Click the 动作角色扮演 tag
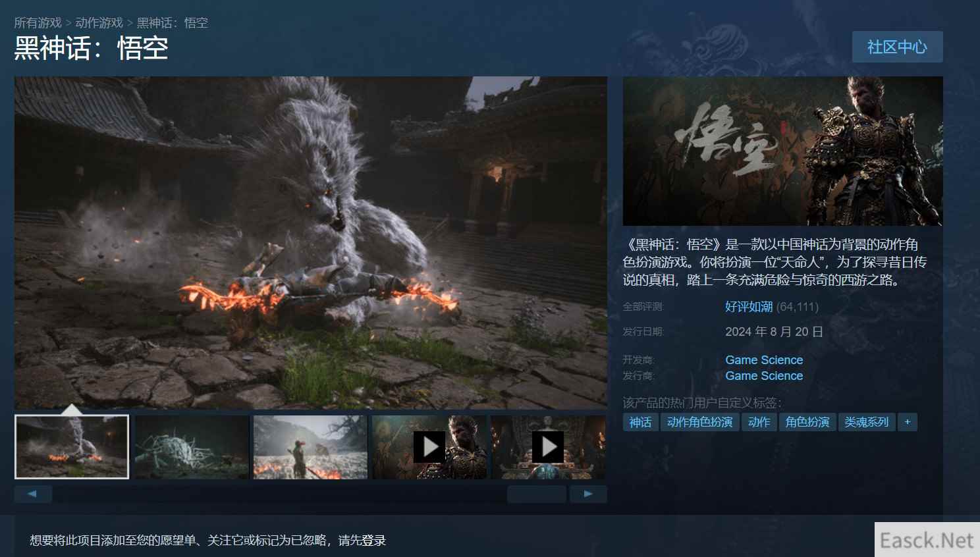Viewport: 980px width, 557px height. coord(699,422)
